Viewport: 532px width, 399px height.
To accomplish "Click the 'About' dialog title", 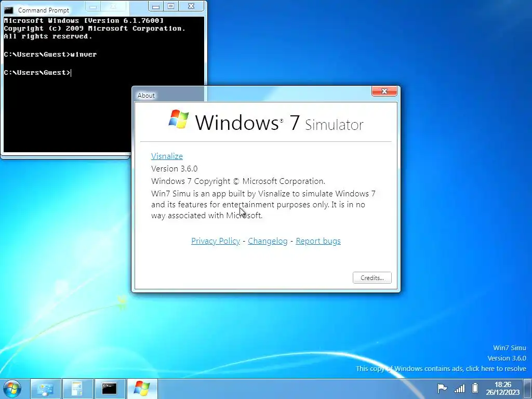I will (146, 96).
